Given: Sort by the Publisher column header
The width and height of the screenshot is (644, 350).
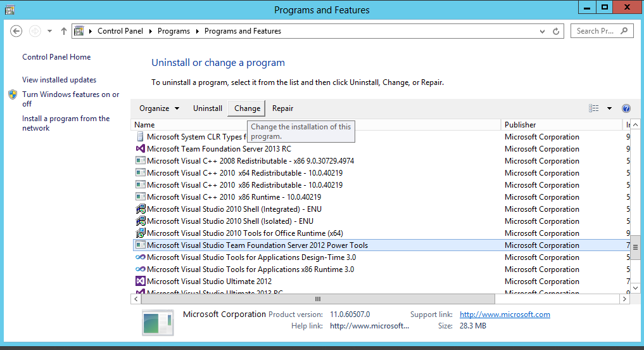Looking at the screenshot, I should [562, 125].
